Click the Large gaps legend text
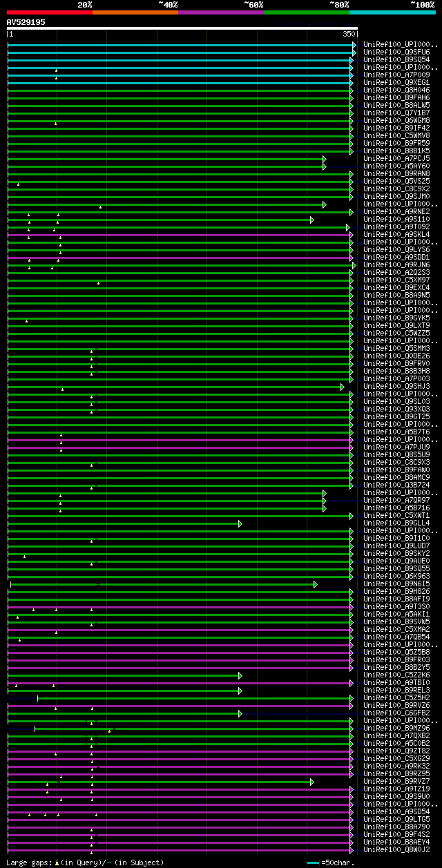 [x=86, y=862]
